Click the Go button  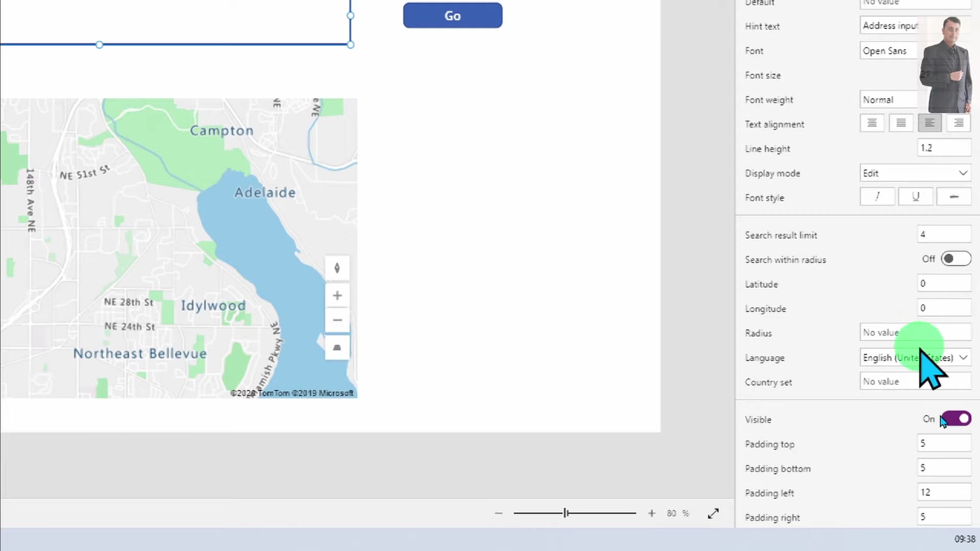coord(452,15)
